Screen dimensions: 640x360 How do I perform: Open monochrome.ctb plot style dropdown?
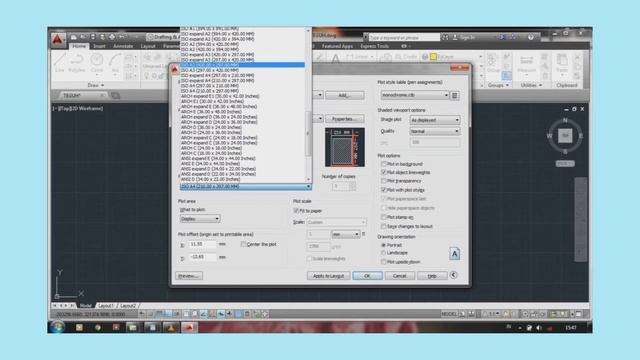(x=415, y=95)
